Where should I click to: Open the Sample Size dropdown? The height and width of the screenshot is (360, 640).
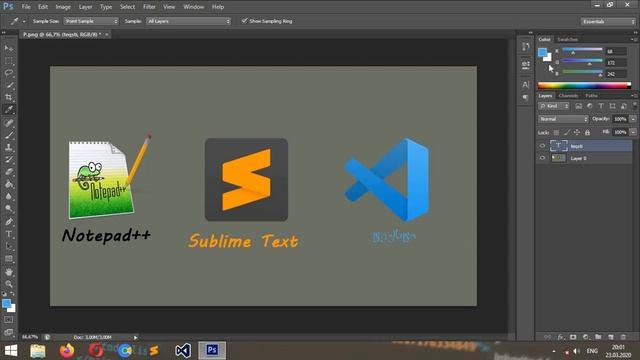point(91,21)
